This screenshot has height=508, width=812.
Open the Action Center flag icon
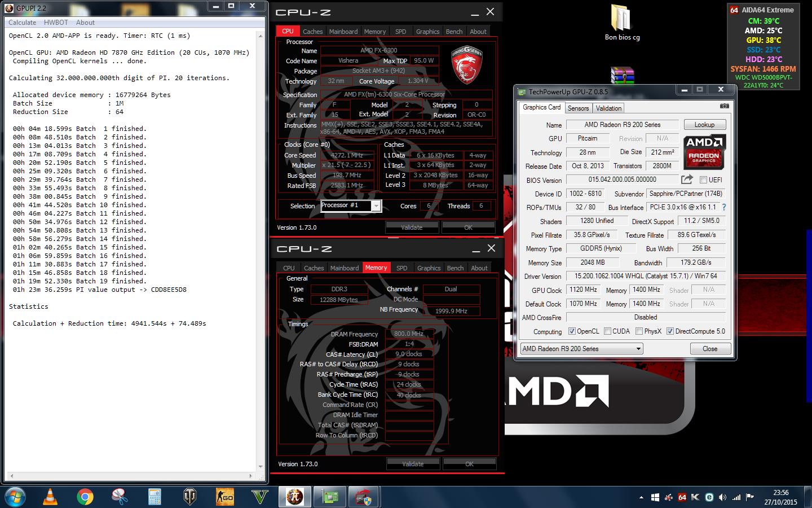[x=750, y=497]
